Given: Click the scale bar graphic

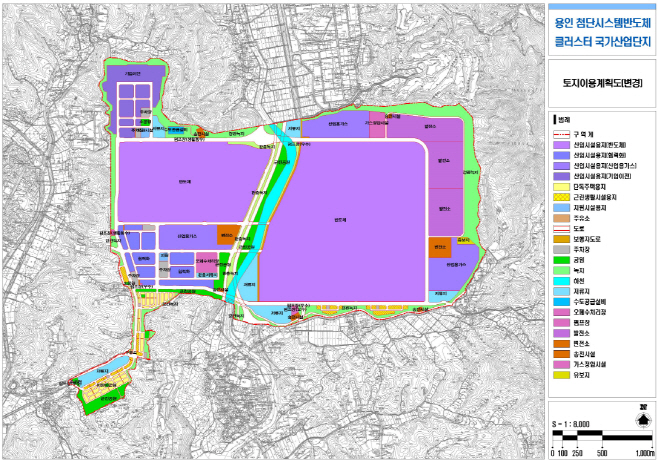Looking at the screenshot, I should pos(599,440).
